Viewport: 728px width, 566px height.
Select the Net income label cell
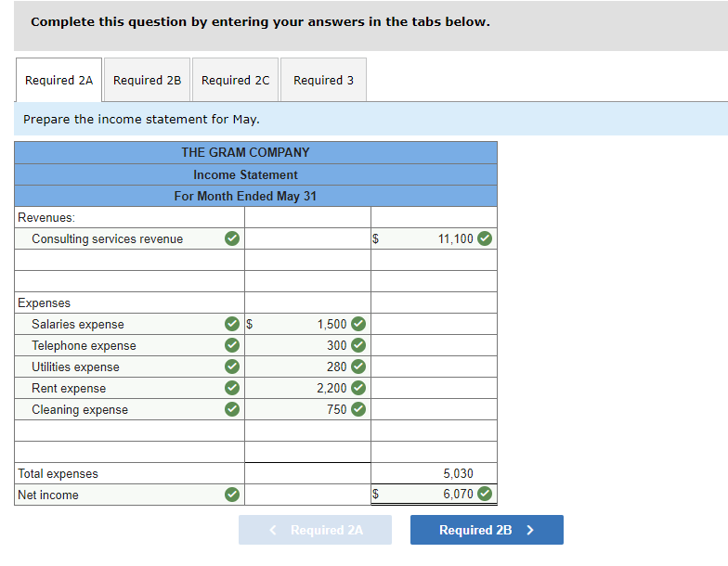[130, 495]
